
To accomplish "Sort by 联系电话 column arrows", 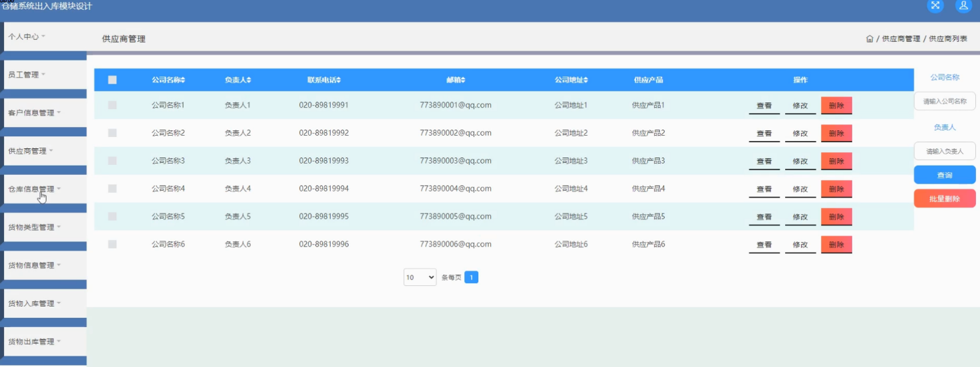I will pos(338,80).
